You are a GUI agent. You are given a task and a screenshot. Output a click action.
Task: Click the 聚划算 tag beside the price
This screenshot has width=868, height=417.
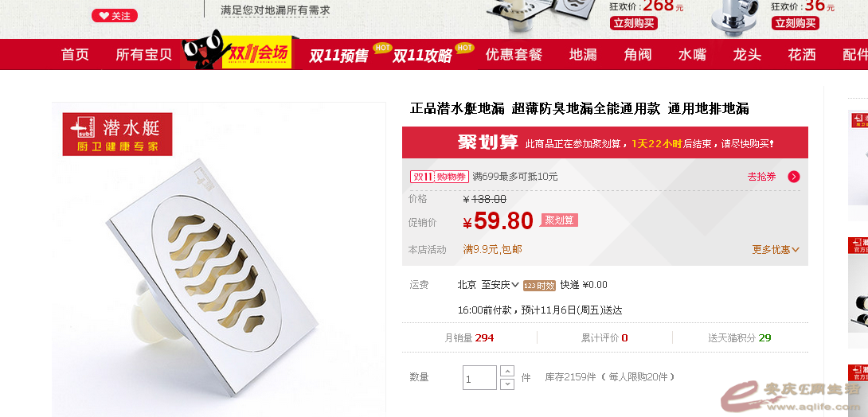coord(559,220)
